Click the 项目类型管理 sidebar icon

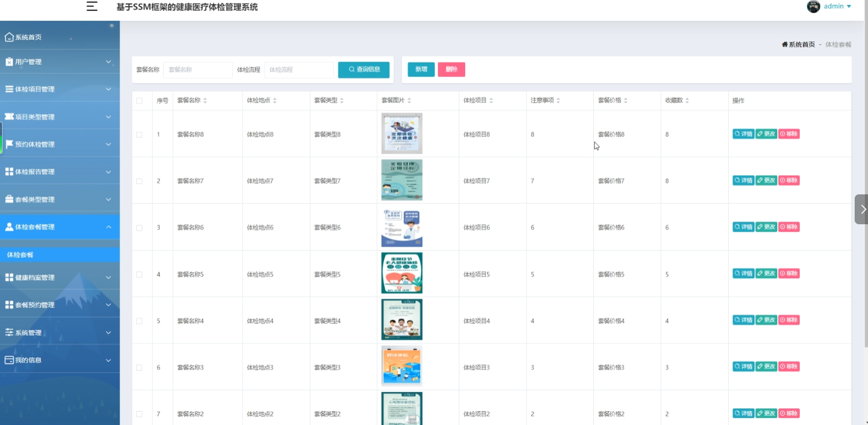[x=9, y=117]
